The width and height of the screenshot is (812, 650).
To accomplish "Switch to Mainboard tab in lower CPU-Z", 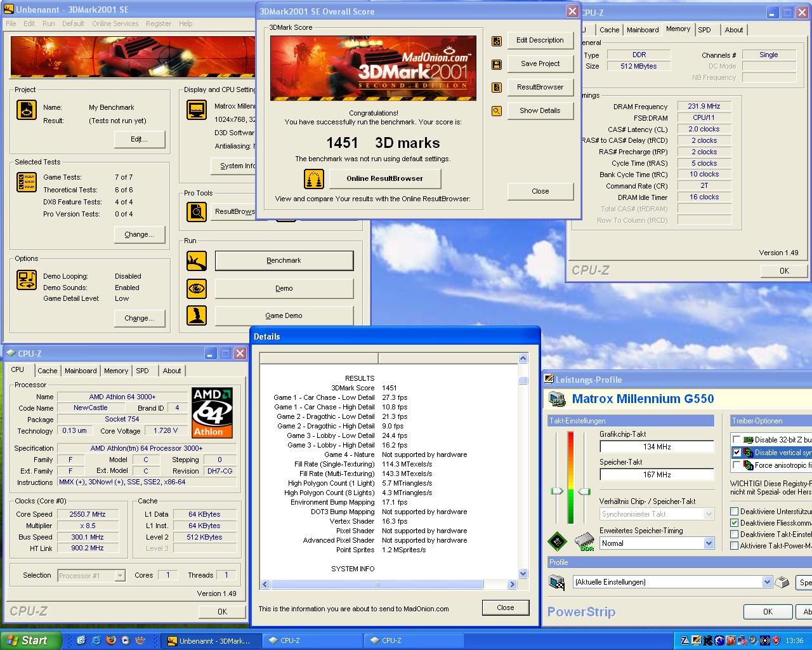I will click(81, 371).
